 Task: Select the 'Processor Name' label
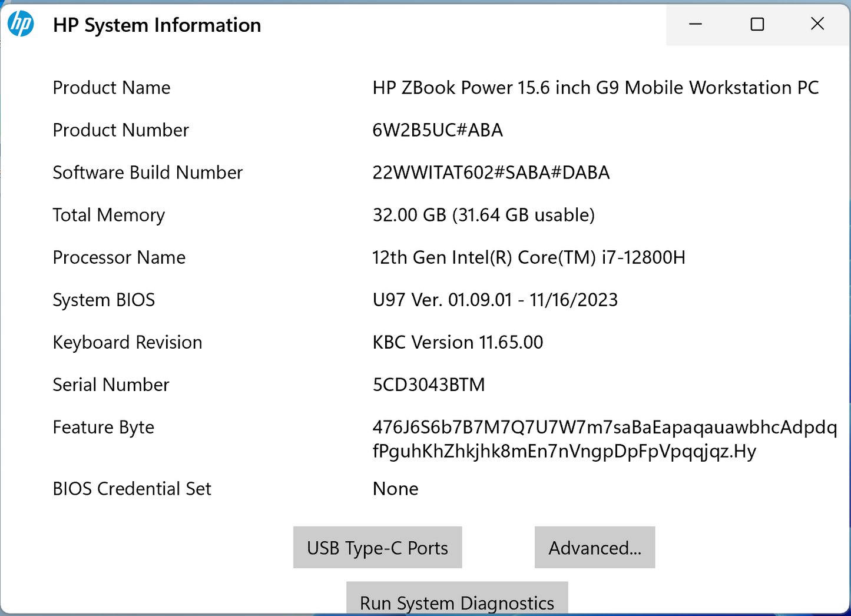(119, 257)
